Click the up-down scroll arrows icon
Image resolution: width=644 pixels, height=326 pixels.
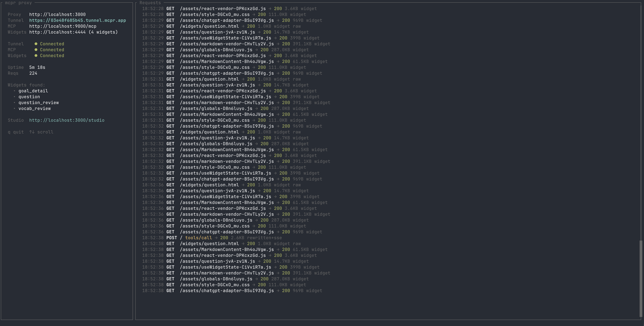[32, 132]
